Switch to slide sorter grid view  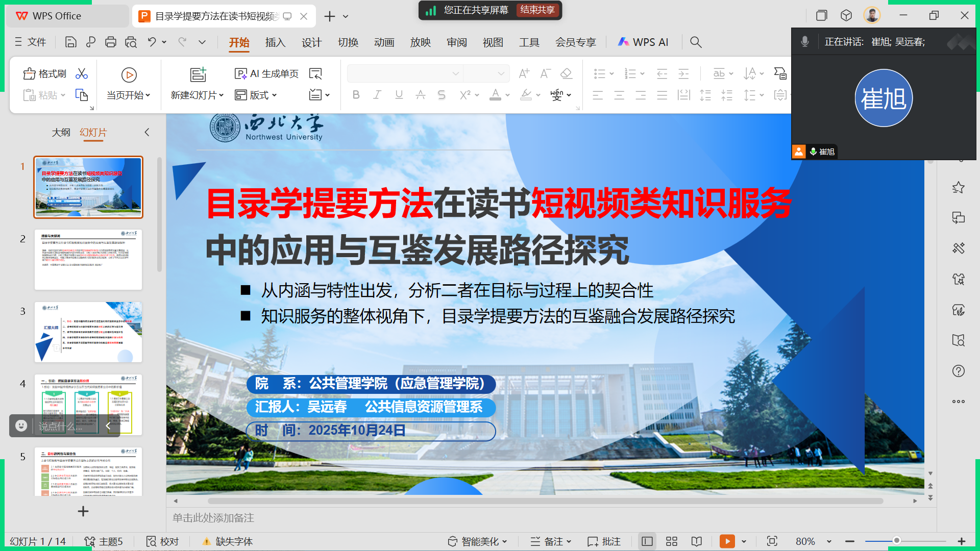(672, 541)
